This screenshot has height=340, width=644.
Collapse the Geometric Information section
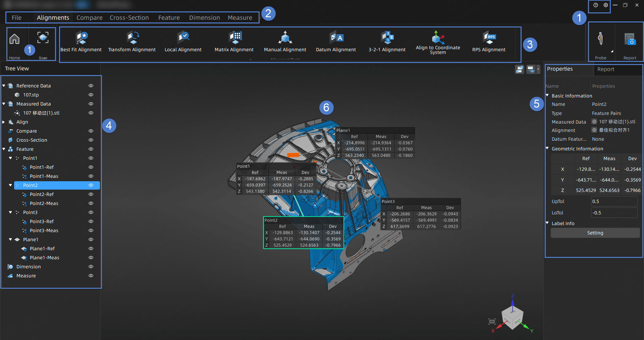point(547,148)
